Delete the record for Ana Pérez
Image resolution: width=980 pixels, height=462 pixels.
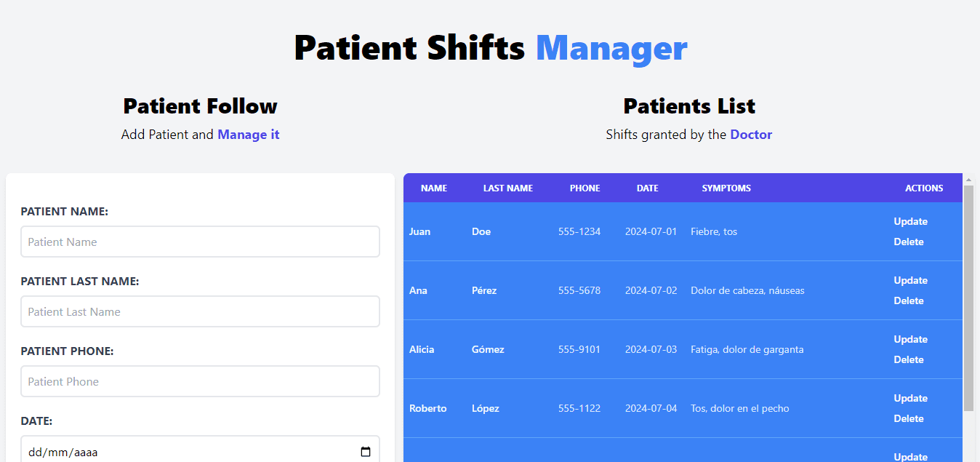pyautogui.click(x=909, y=300)
